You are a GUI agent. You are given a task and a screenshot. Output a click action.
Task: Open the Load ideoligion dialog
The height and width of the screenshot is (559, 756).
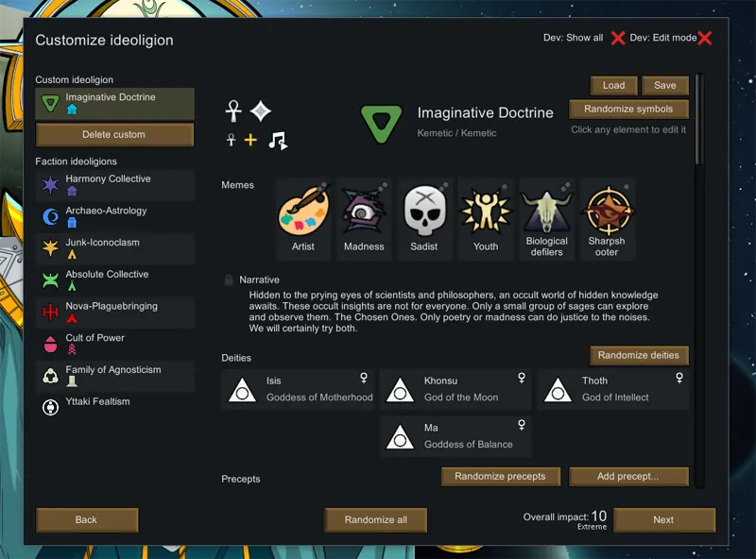[x=613, y=85]
